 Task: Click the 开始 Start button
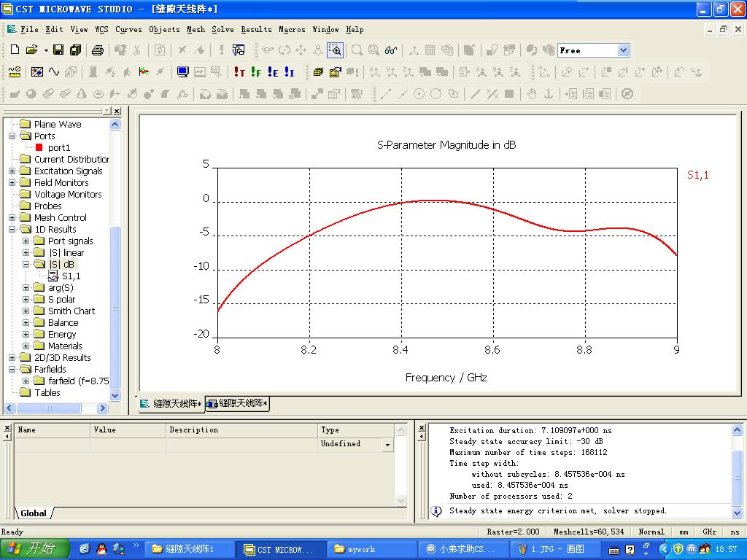[x=34, y=549]
